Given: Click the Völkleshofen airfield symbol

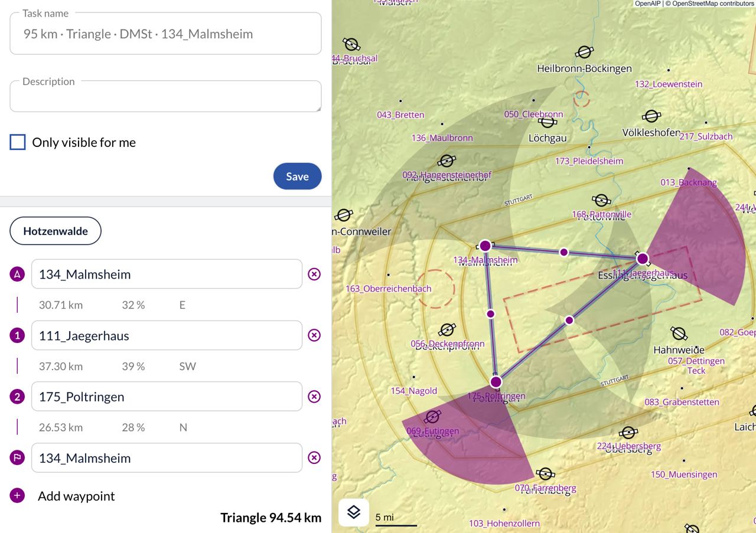Looking at the screenshot, I should (x=651, y=116).
